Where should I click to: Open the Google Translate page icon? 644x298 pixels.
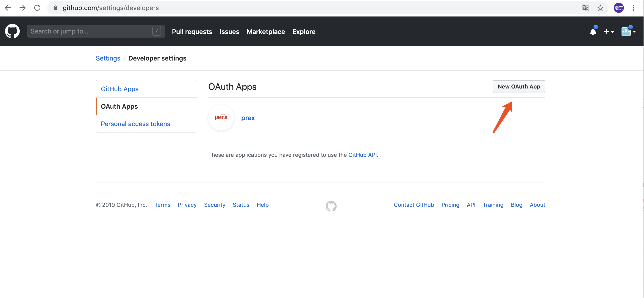click(x=586, y=8)
